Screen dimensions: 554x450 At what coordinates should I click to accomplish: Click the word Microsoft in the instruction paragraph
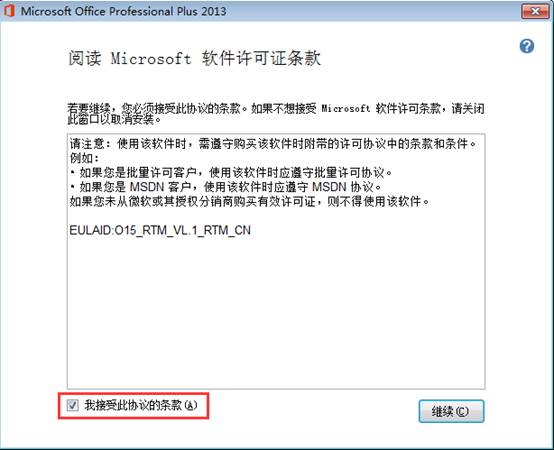pyautogui.click(x=346, y=108)
